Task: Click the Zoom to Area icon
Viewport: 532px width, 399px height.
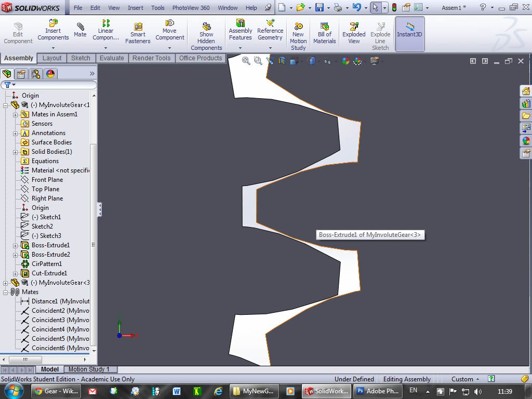Action: tap(258, 61)
